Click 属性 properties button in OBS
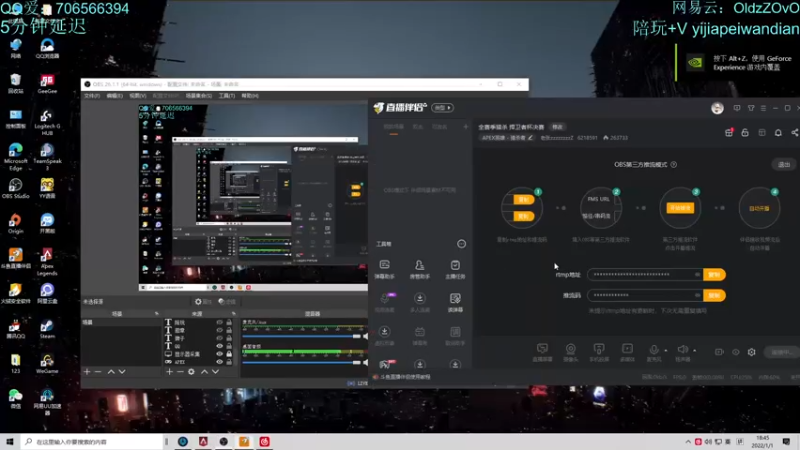 [203, 302]
